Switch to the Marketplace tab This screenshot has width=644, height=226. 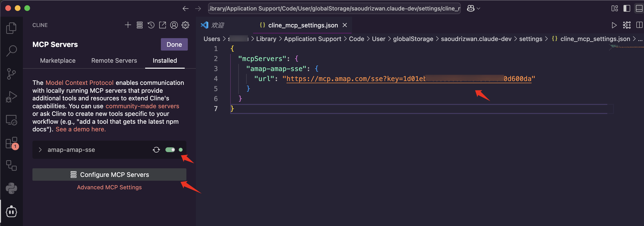(x=58, y=61)
